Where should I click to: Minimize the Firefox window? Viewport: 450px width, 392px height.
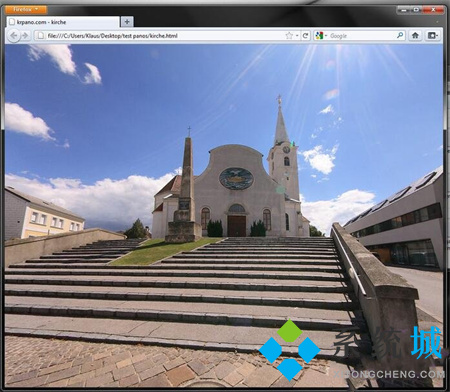click(x=404, y=10)
